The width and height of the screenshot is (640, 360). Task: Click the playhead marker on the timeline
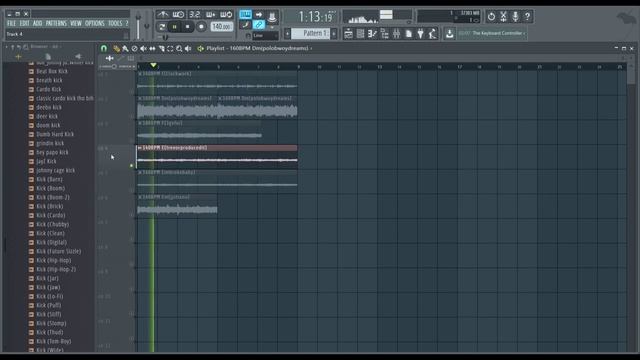pyautogui.click(x=153, y=65)
